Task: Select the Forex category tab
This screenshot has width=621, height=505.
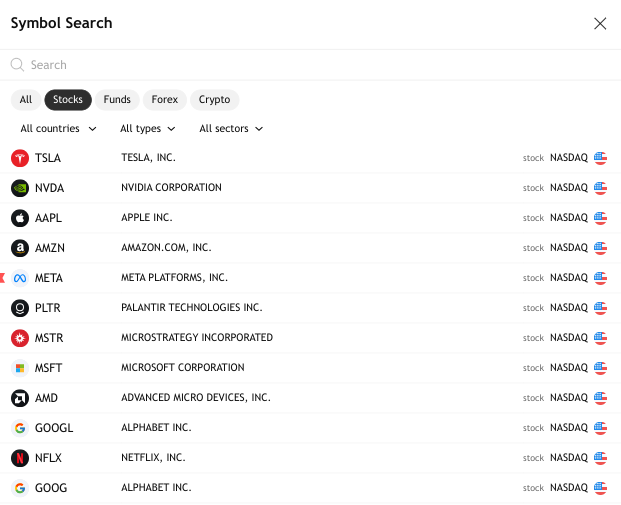Action: [x=164, y=100]
